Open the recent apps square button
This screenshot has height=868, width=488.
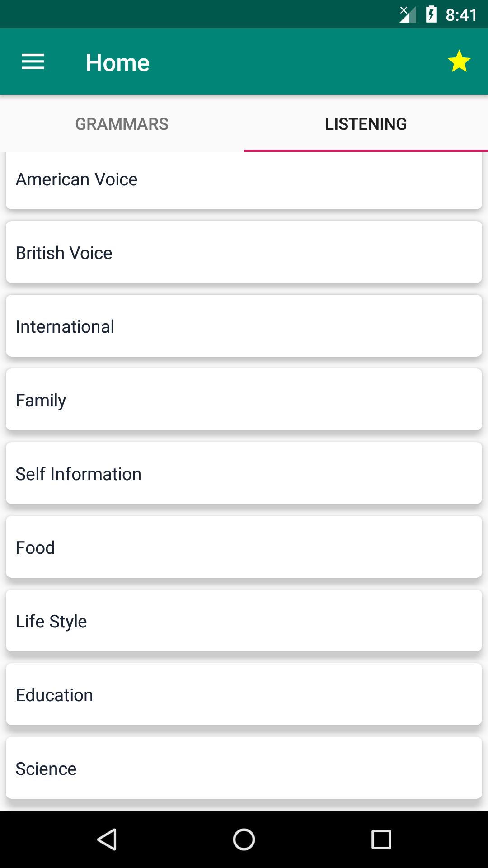pos(381,840)
